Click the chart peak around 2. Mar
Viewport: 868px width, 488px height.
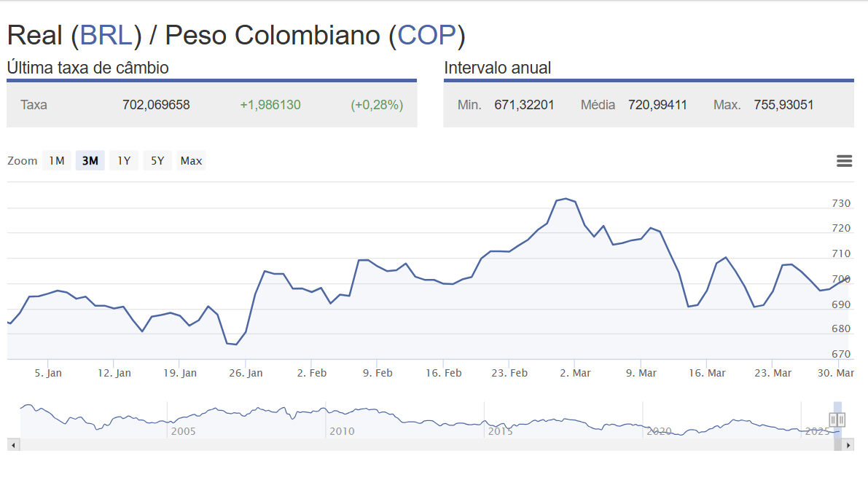(565, 198)
